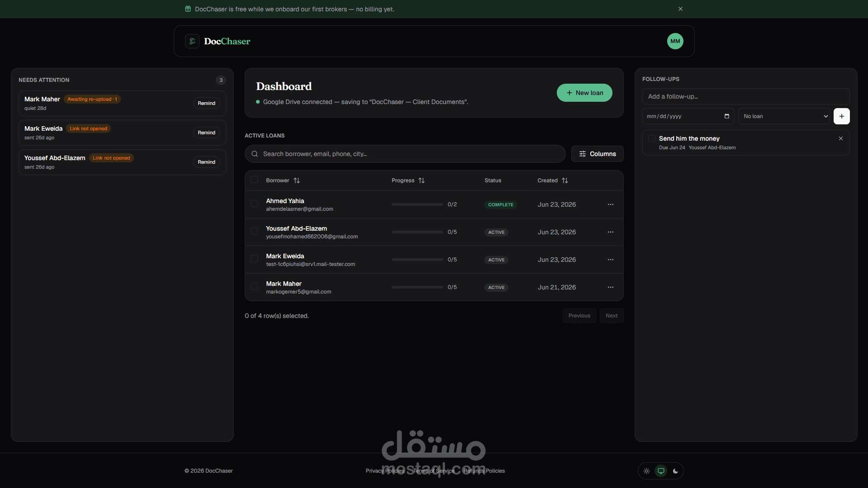Click Mark Eweida's name in loans table
Image resolution: width=868 pixels, height=488 pixels.
click(x=285, y=256)
